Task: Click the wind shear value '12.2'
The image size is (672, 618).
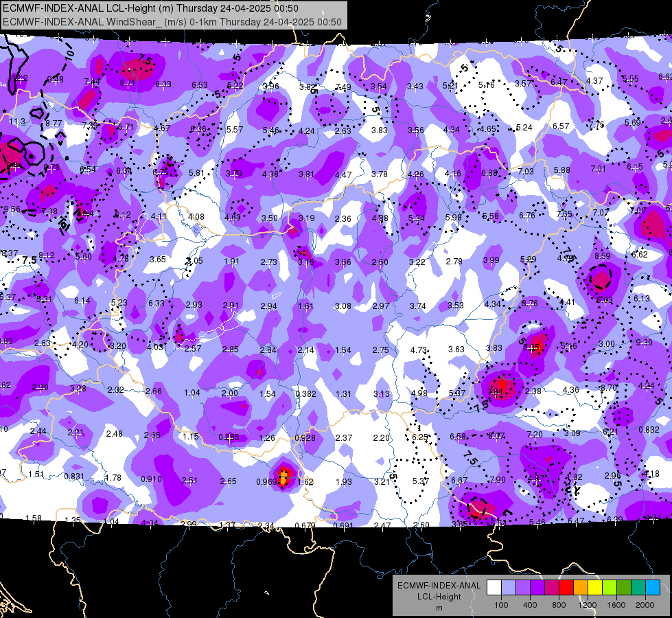Action: pos(20,78)
